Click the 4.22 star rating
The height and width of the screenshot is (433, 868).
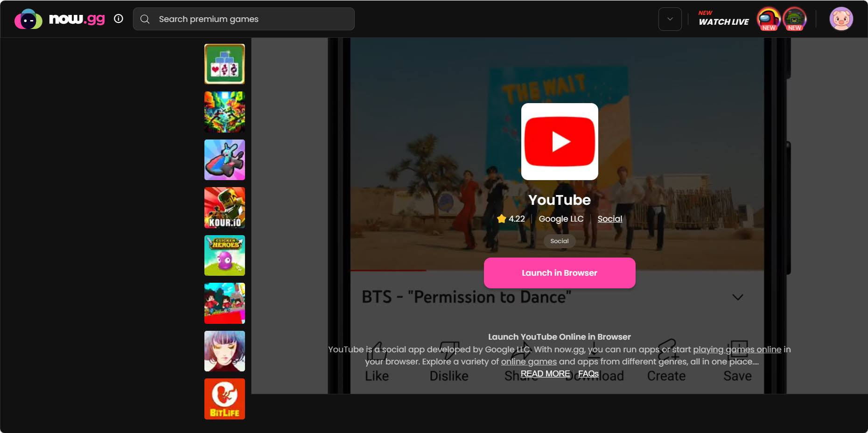click(x=511, y=219)
